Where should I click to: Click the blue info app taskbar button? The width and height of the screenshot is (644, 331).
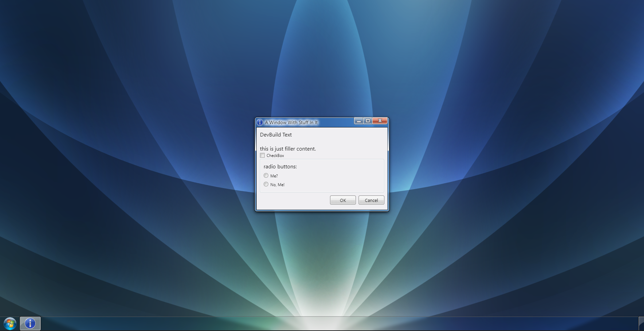(30, 323)
